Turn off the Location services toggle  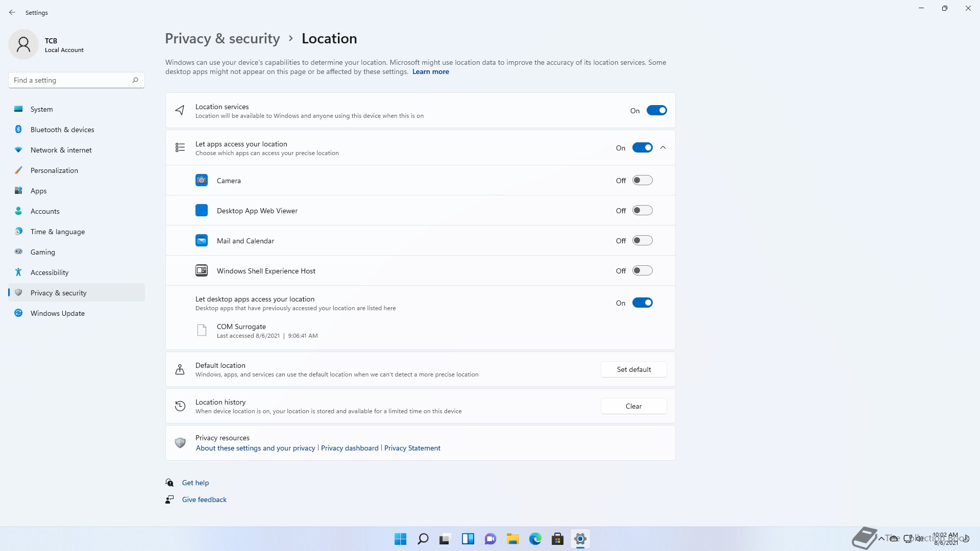tap(656, 110)
